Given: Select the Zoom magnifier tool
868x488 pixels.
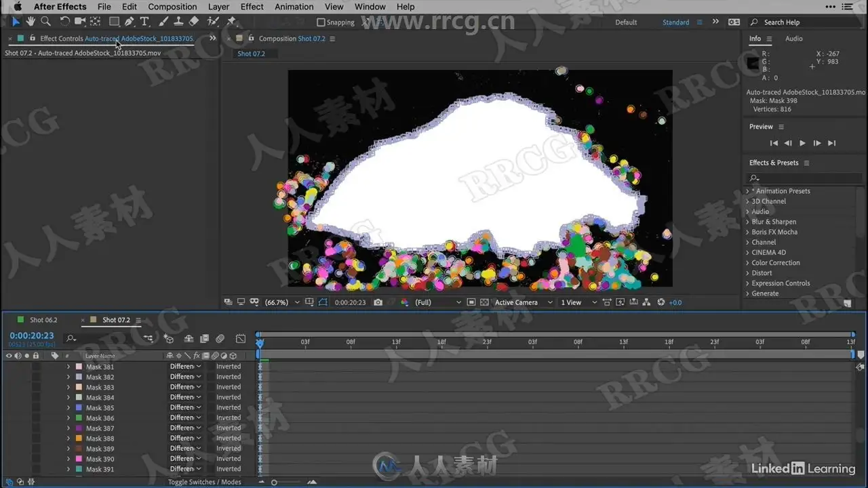Looking at the screenshot, I should 45,22.
